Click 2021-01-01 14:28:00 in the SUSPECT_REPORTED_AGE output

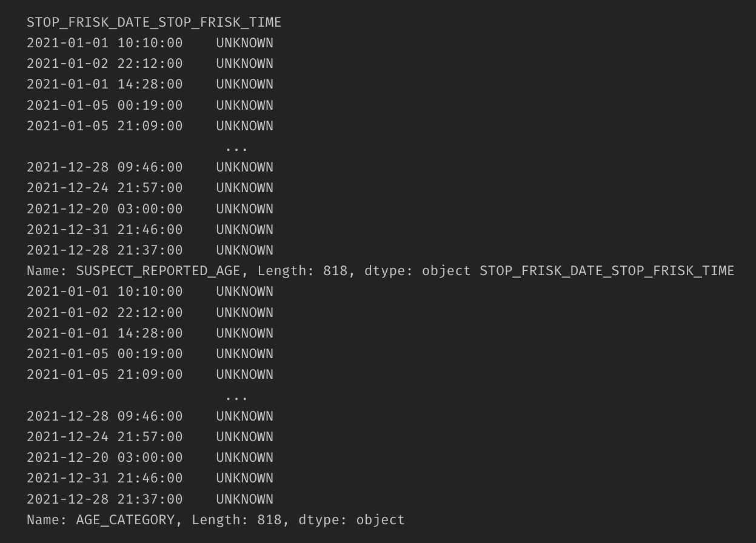[104, 84]
